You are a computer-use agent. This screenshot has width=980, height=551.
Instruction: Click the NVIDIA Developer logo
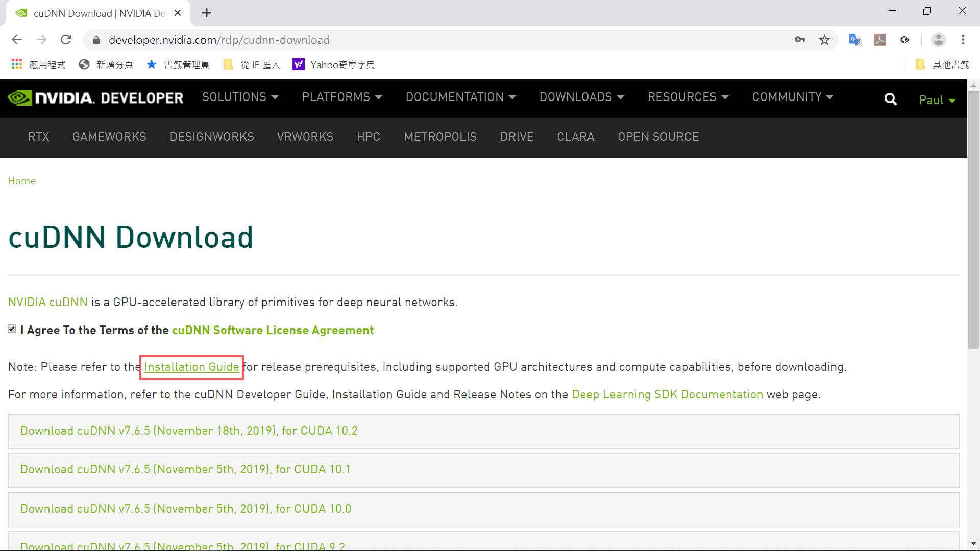pyautogui.click(x=95, y=98)
